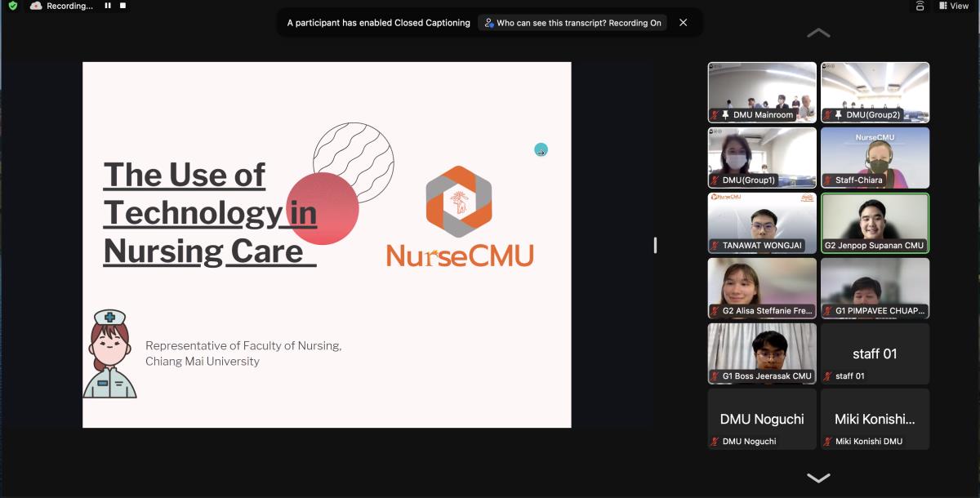The height and width of the screenshot is (498, 980).
Task: Click the pin icon on DMU(Group2)
Action: (839, 115)
